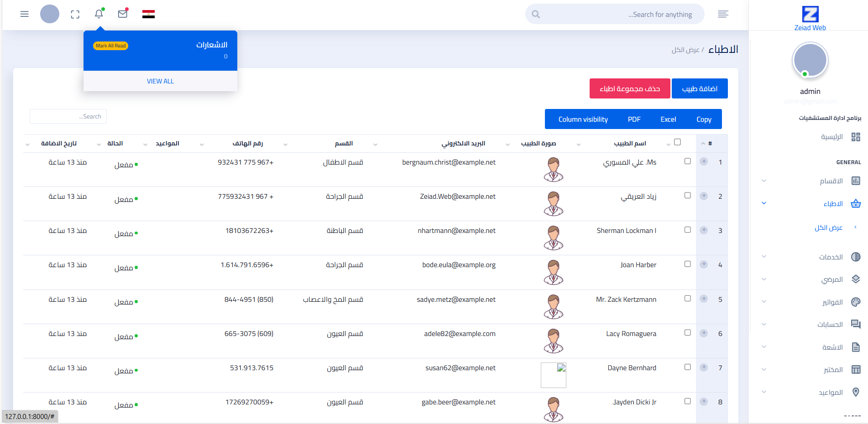Click the حذف مجموعة اطباء button
Image resolution: width=868 pixels, height=424 pixels.
point(630,88)
